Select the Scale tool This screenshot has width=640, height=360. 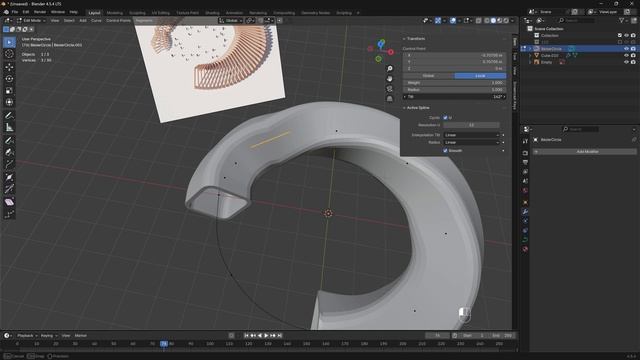tap(9, 91)
